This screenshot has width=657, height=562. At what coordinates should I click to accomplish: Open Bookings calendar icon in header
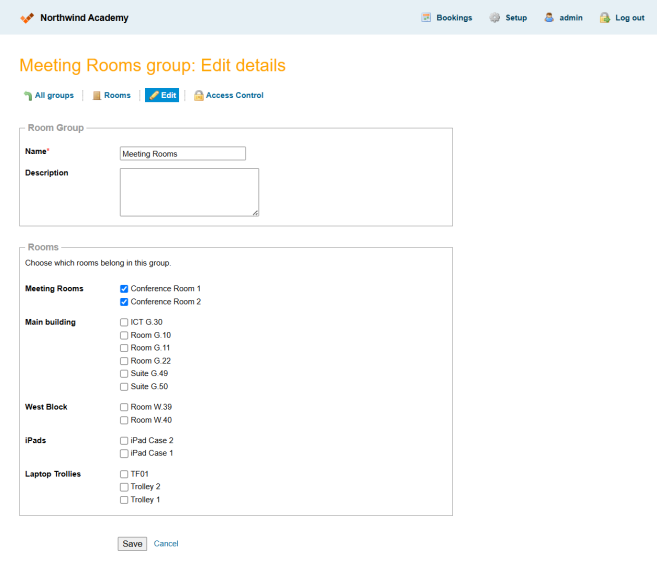point(426,18)
